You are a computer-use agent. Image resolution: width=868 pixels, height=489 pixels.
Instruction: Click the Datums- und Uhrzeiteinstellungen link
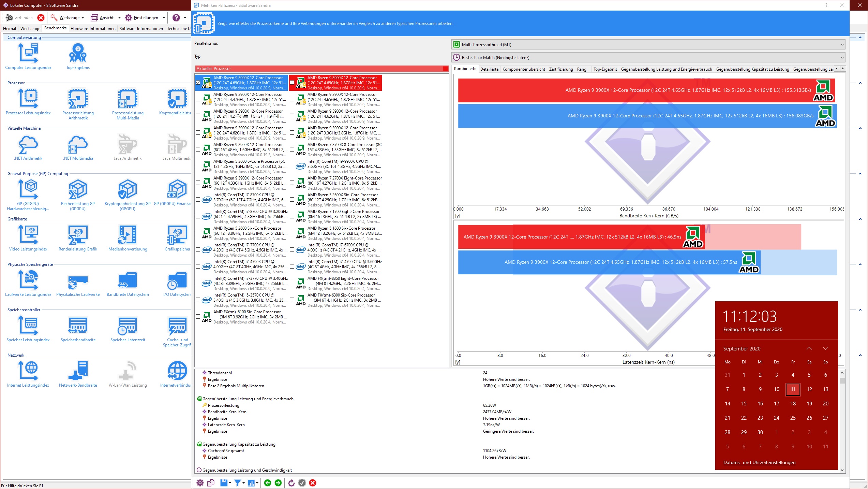(759, 462)
